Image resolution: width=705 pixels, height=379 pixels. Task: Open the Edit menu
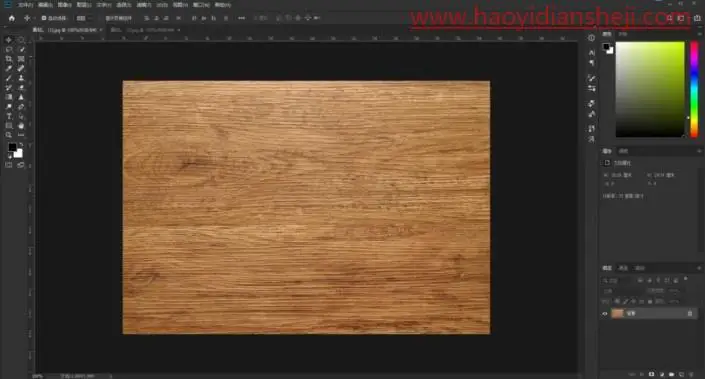pos(45,5)
